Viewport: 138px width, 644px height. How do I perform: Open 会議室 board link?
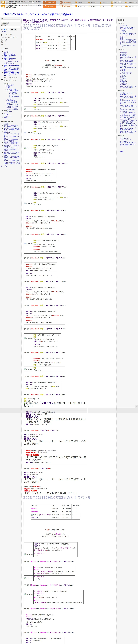click(8, 88)
